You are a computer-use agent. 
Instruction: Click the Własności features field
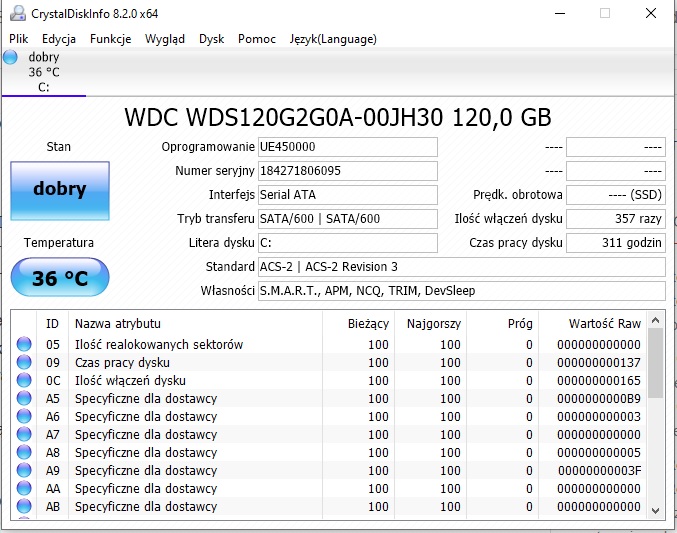point(462,291)
